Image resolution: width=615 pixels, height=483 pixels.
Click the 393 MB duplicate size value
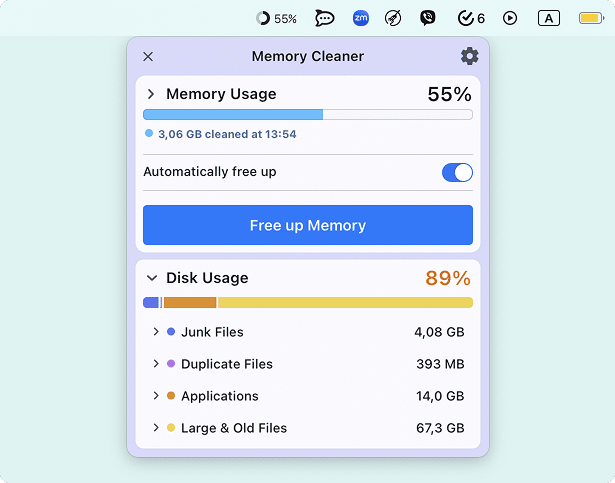(x=440, y=364)
